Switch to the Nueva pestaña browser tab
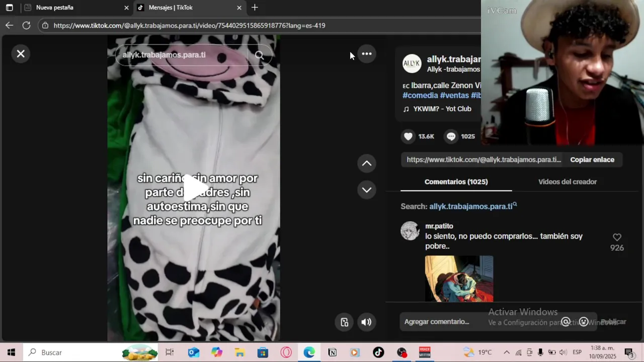This screenshot has height=362, width=644. point(75,8)
